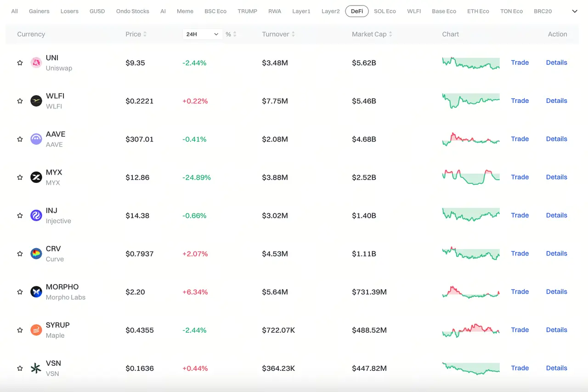The width and height of the screenshot is (588, 392).
Task: Select the DeFi category tab
Action: (357, 11)
